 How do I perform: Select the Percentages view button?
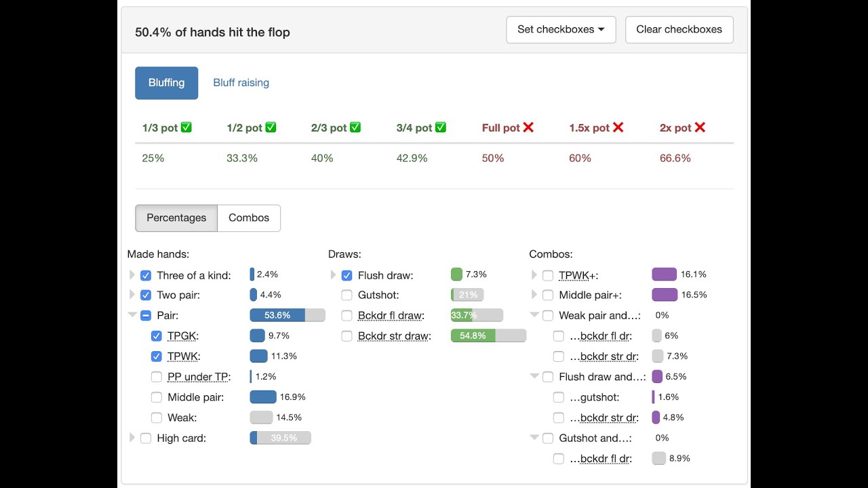coord(176,218)
